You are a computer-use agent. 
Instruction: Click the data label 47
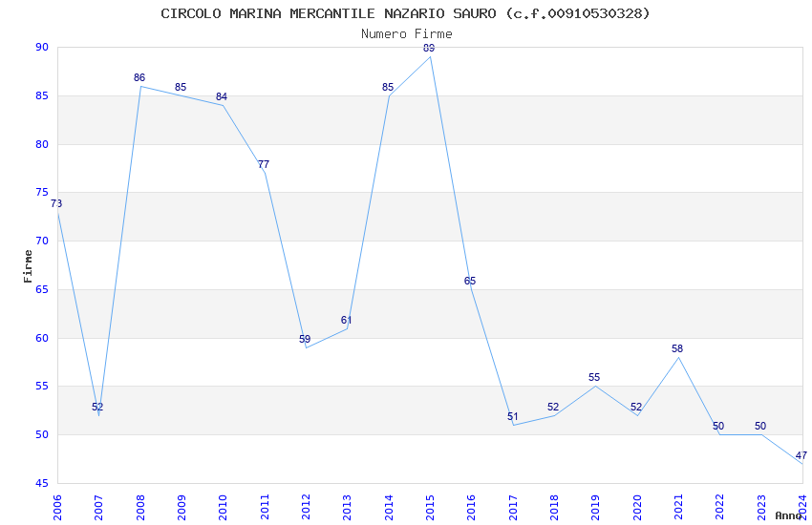(801, 455)
